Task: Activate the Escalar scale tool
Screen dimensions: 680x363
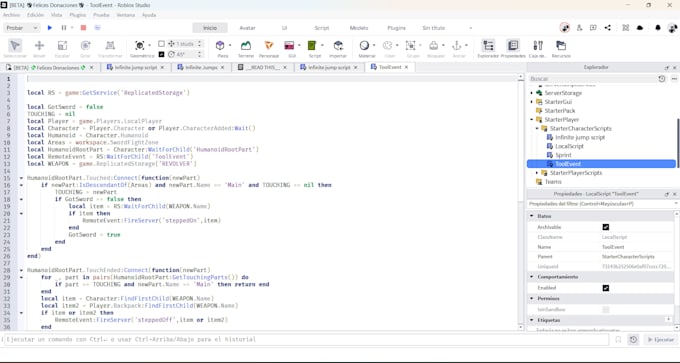Action: click(x=62, y=46)
